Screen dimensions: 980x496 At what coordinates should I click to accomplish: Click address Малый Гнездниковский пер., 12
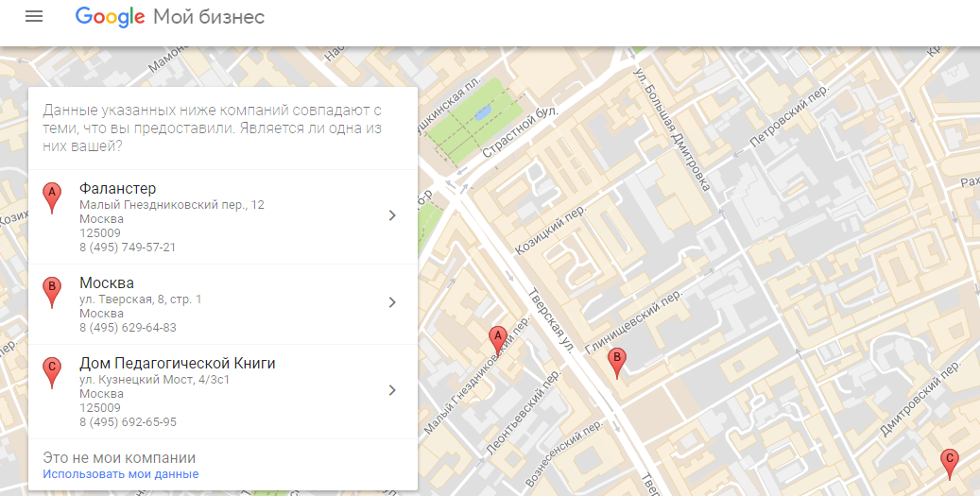(172, 205)
